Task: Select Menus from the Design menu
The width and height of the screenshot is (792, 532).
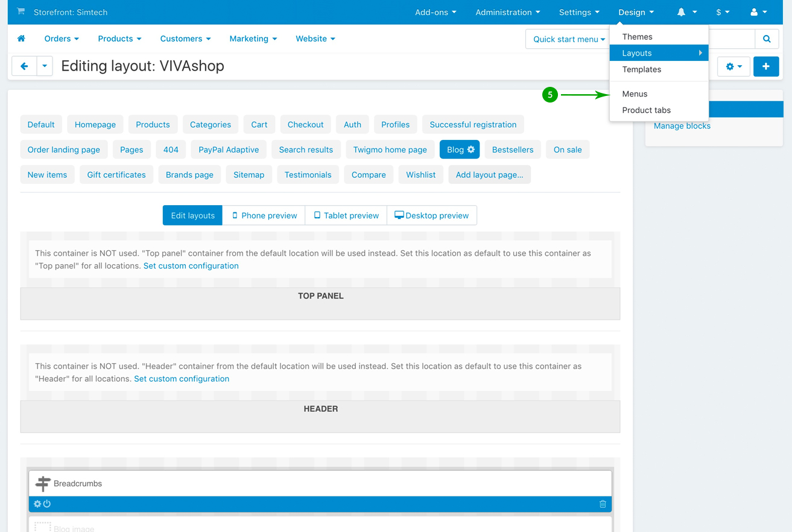Action: click(635, 94)
